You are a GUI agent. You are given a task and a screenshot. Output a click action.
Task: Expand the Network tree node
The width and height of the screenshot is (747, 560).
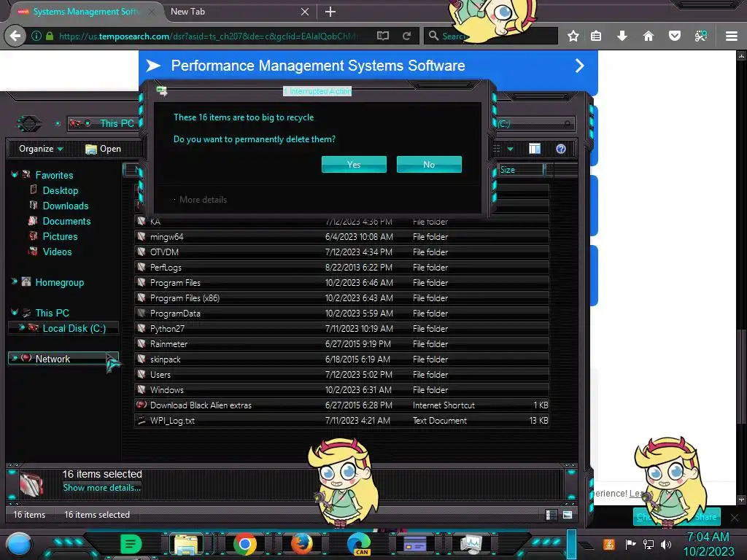pyautogui.click(x=15, y=358)
